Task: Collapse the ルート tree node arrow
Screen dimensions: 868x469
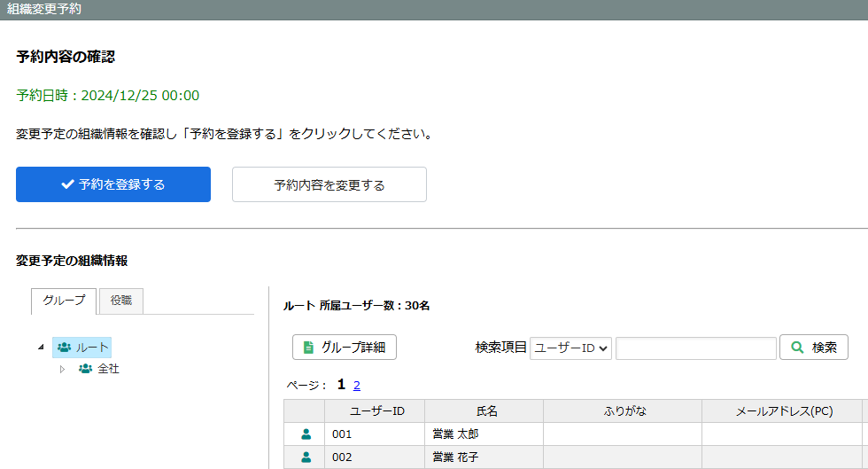Action: point(41,347)
